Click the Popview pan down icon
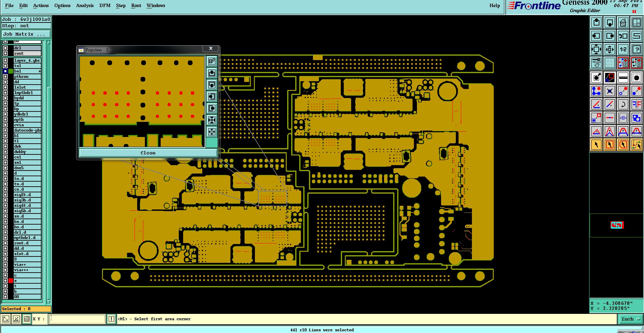 (212, 85)
